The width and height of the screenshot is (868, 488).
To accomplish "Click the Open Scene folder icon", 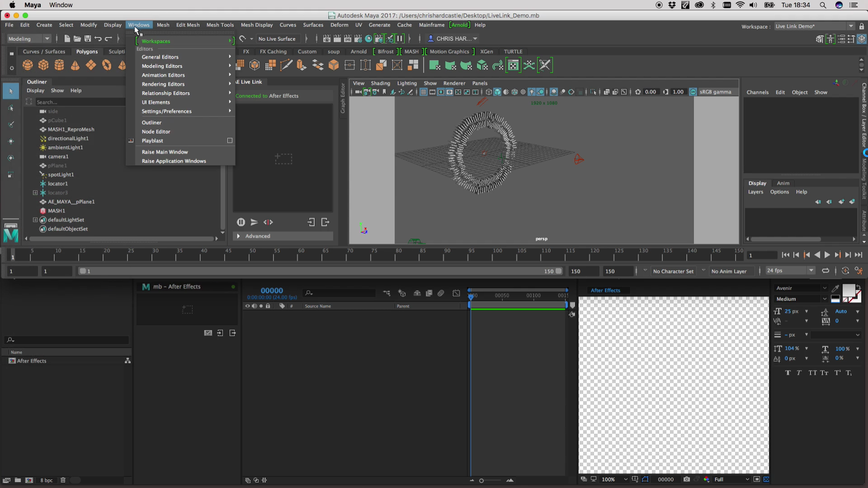I will tap(77, 38).
